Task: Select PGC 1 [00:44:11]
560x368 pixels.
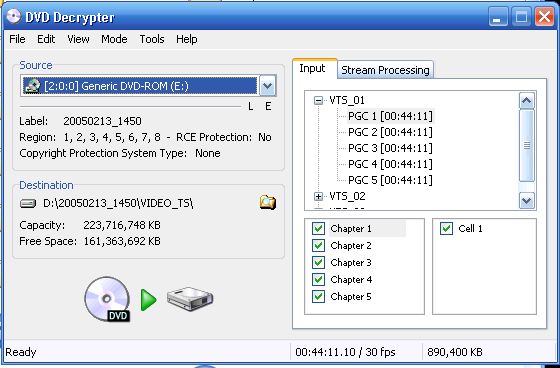Action: coord(390,116)
